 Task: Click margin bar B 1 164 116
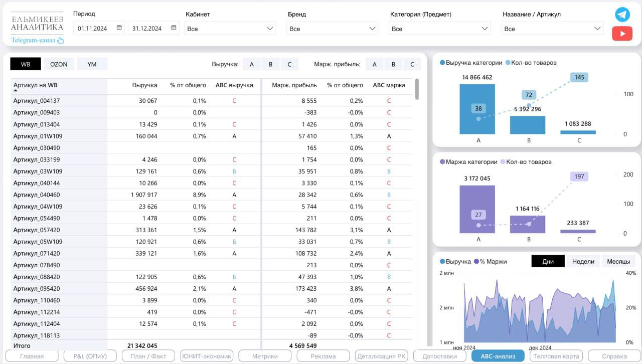coord(528,224)
